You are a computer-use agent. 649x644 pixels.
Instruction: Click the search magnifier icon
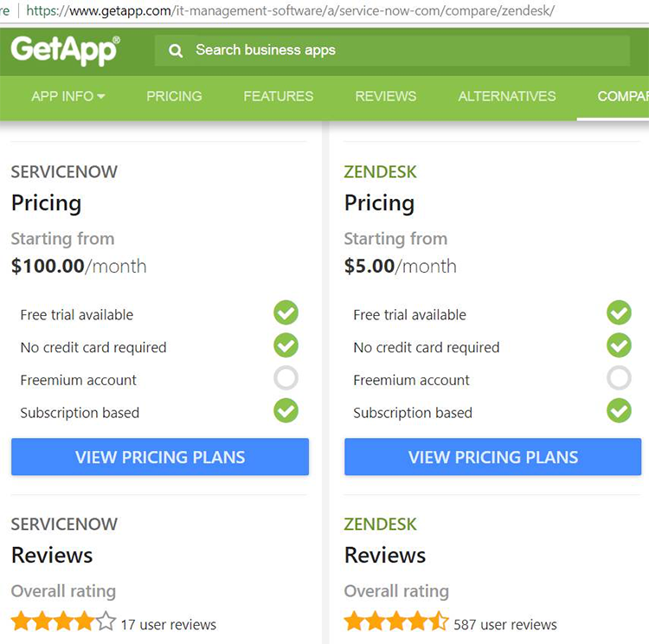(176, 50)
